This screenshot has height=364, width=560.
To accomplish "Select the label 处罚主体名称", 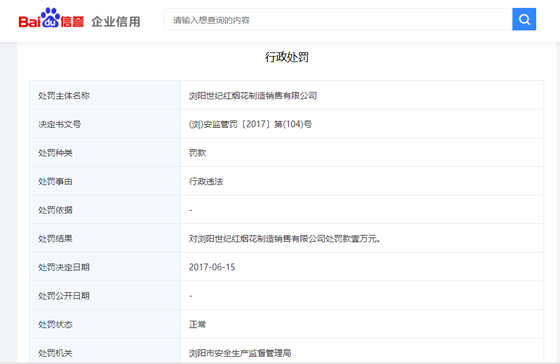I will [x=64, y=96].
